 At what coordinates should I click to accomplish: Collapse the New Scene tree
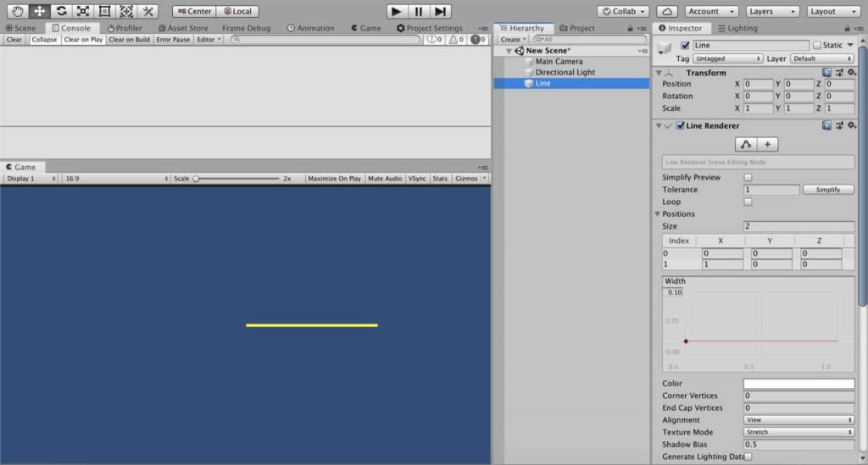click(x=509, y=51)
